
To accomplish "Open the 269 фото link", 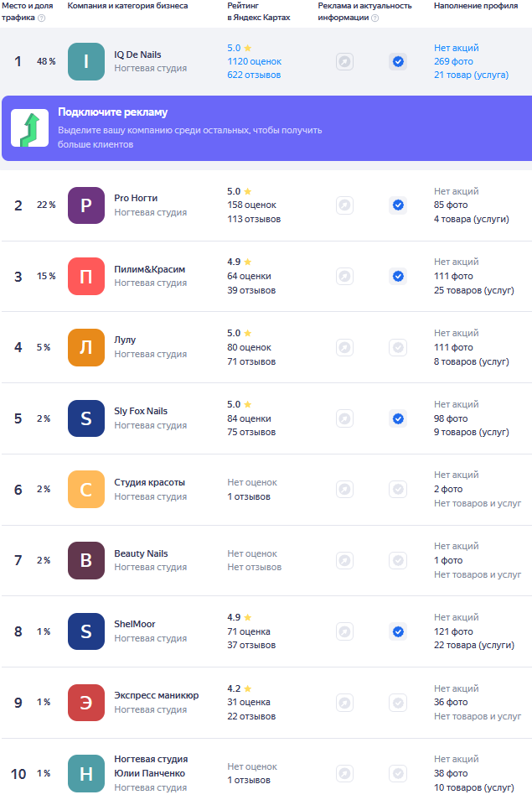I will click(453, 61).
